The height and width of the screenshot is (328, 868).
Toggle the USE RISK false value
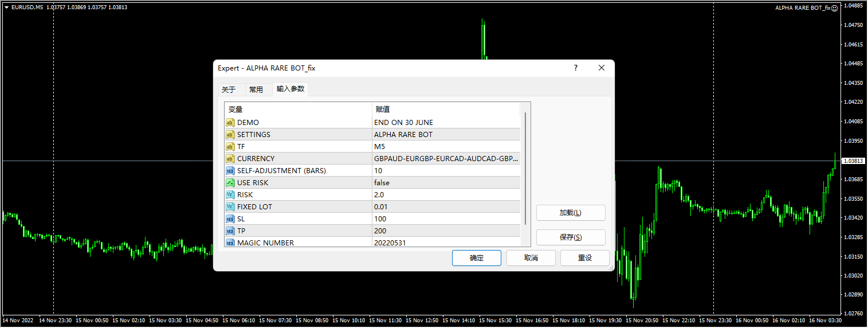(x=382, y=183)
